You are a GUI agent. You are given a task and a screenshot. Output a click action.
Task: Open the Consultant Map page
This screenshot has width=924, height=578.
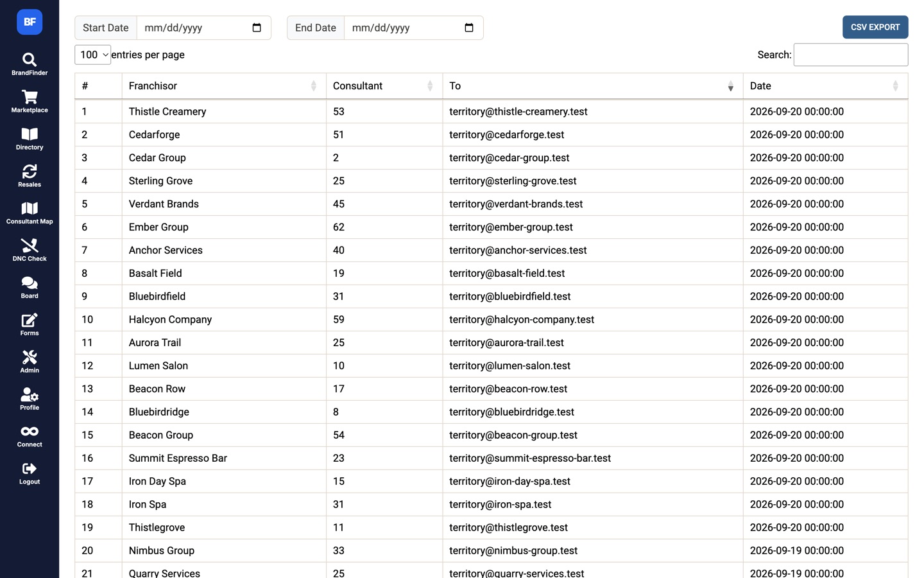30,213
